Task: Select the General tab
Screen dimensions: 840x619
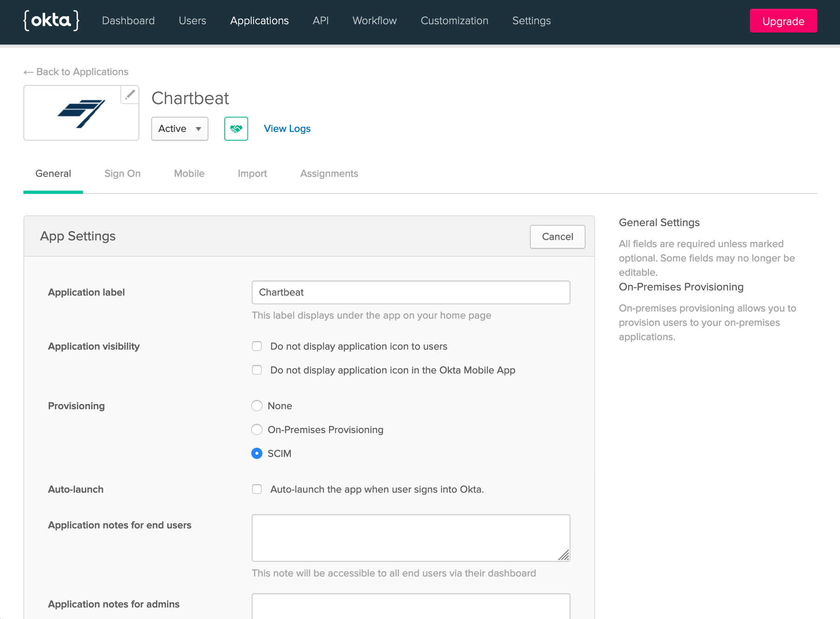Action: coord(53,174)
